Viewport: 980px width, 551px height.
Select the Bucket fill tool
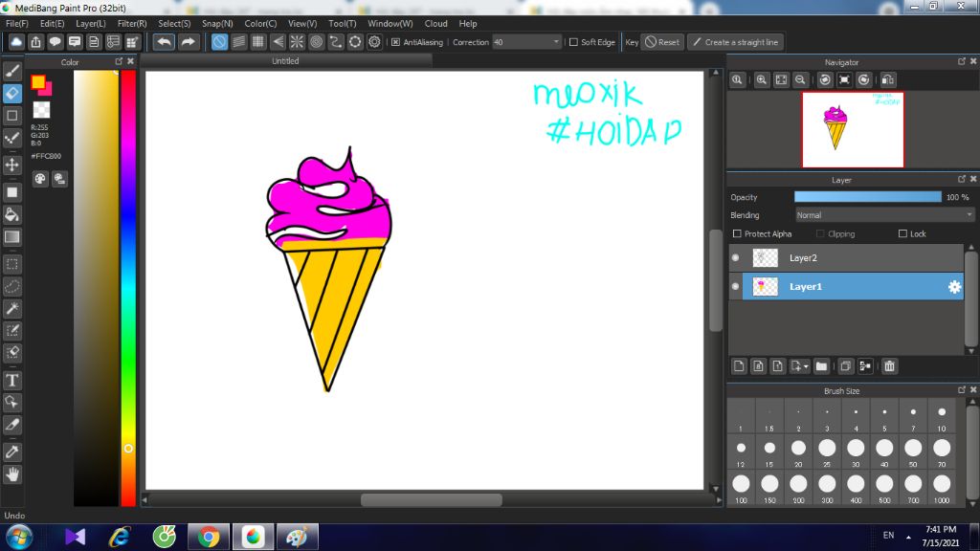[x=11, y=215]
